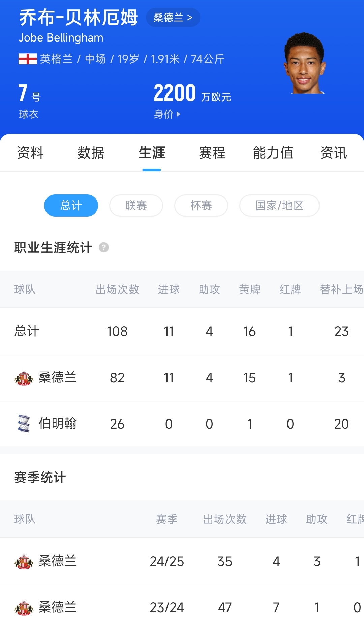364x623 pixels.
Task: Tap the England flag icon
Action: [x=28, y=59]
